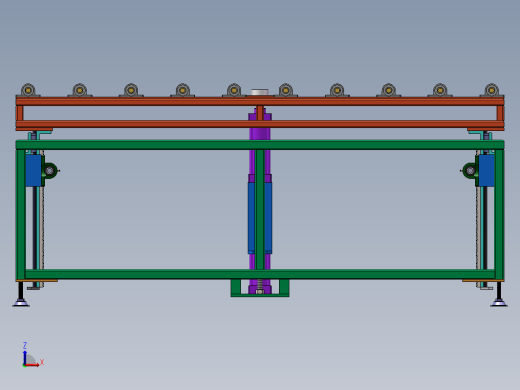Select the left blue slider block

(33, 170)
